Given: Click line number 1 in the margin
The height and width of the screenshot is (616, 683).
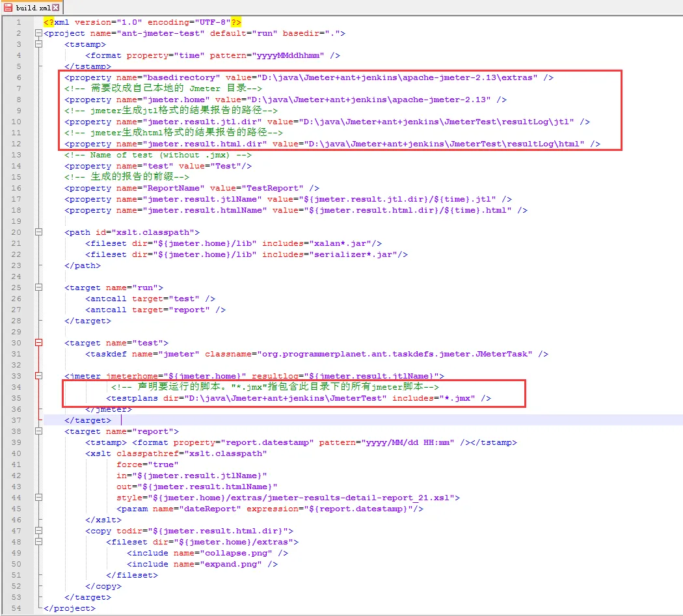Looking at the screenshot, I should [x=19, y=22].
